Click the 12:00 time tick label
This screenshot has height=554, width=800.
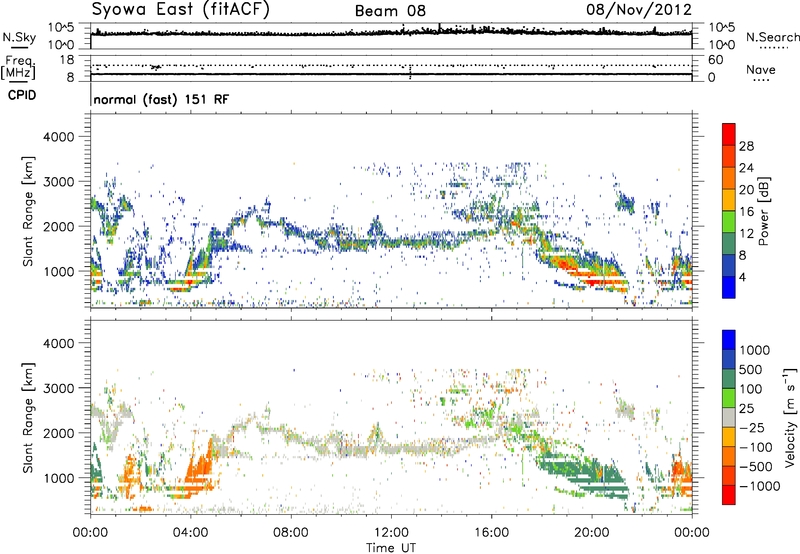point(391,533)
